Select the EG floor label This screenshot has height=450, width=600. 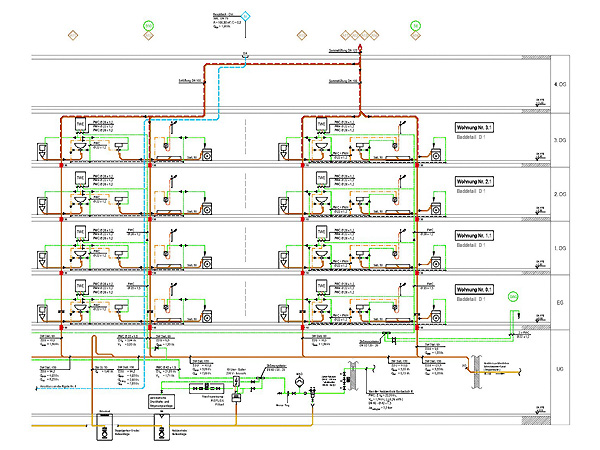click(x=560, y=302)
